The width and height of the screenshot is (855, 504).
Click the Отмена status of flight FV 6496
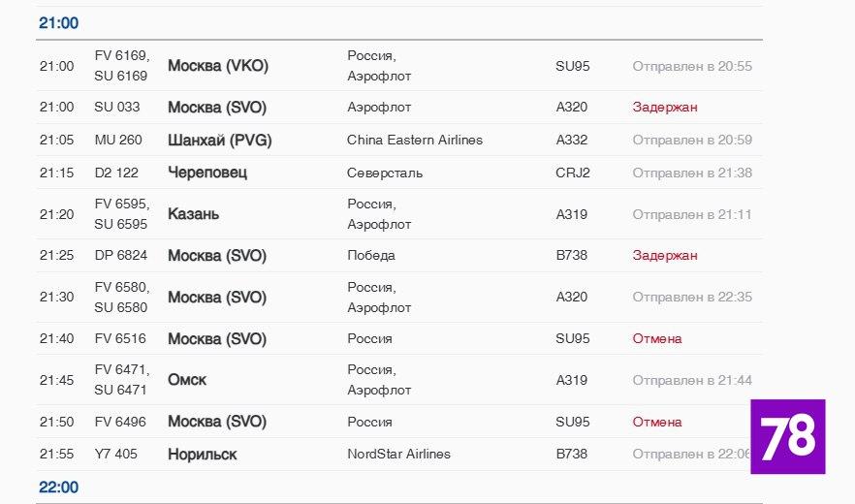click(x=657, y=422)
